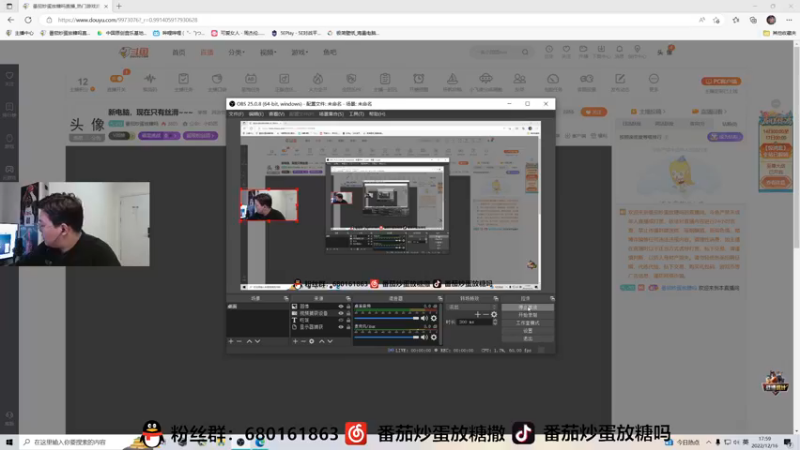Toggle lock on the Text source
This screenshot has width=800, height=450.
(x=348, y=320)
